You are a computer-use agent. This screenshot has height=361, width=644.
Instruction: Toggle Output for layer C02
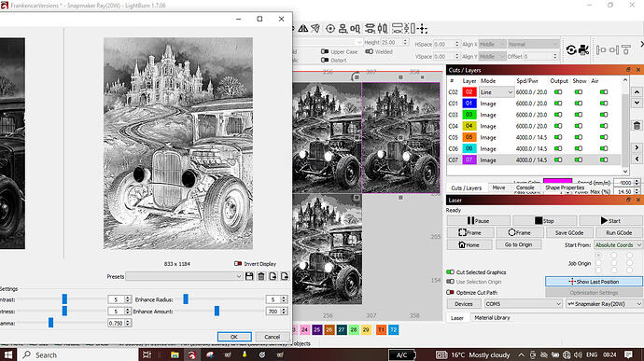[558, 92]
